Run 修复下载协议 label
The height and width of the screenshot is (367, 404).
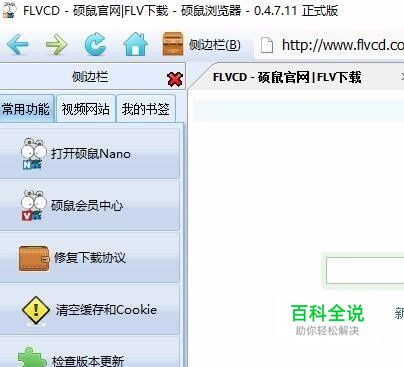pos(90,258)
